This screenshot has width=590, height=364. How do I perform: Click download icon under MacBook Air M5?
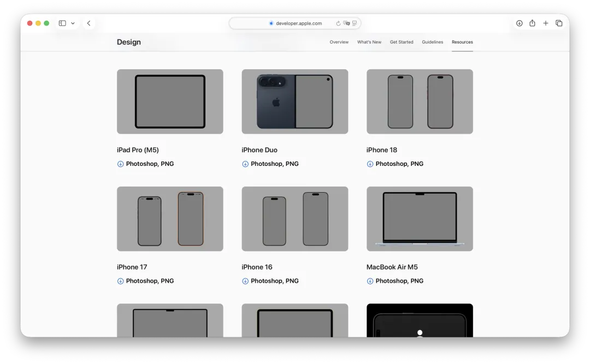point(370,281)
